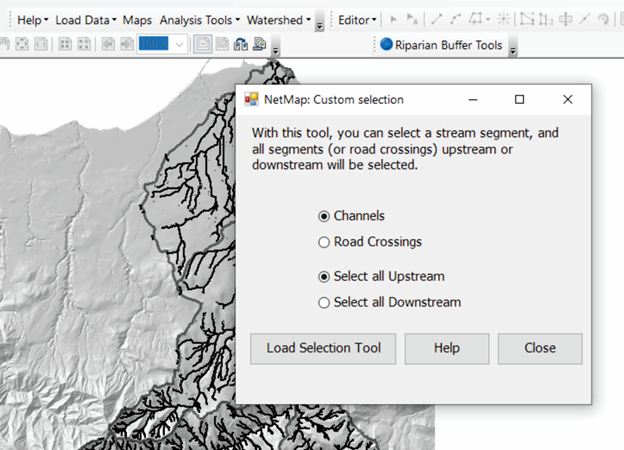The image size is (624, 450).
Task: Click the Edit tool arrow icon
Action: click(394, 19)
